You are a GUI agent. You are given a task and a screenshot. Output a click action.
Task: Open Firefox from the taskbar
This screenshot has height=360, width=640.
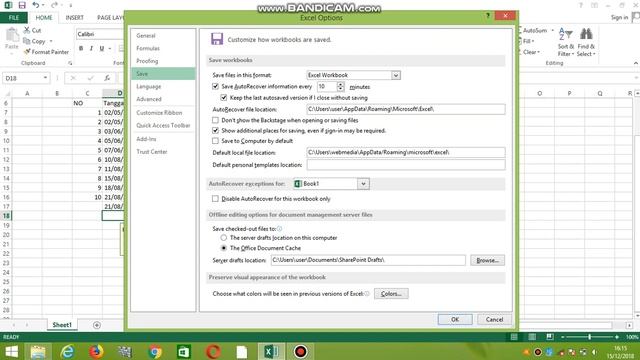[x=96, y=351]
